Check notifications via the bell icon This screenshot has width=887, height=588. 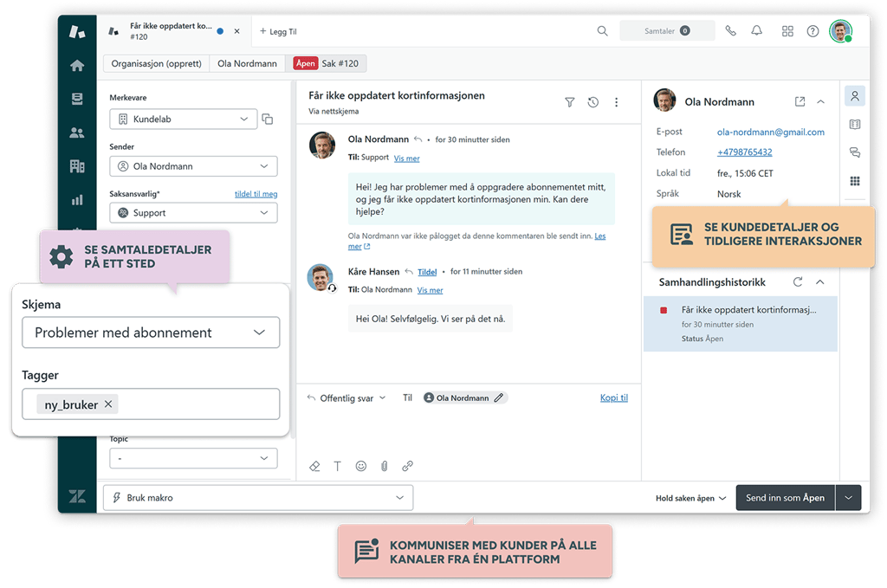click(755, 30)
